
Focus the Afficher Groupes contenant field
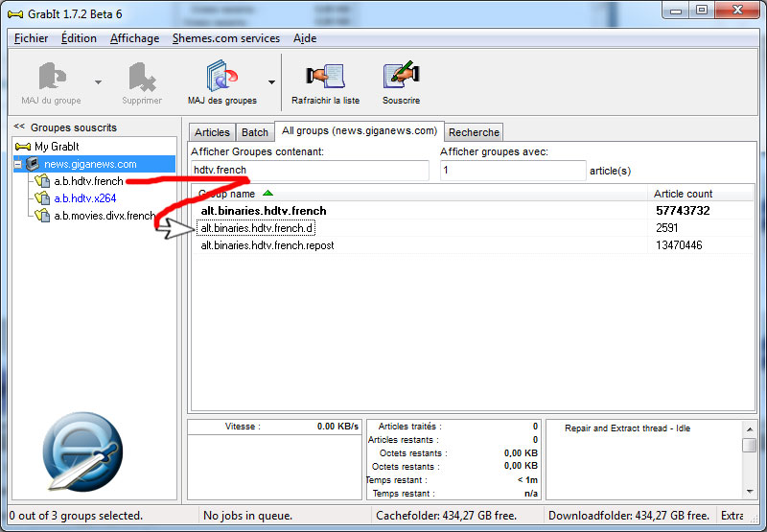coord(310,171)
